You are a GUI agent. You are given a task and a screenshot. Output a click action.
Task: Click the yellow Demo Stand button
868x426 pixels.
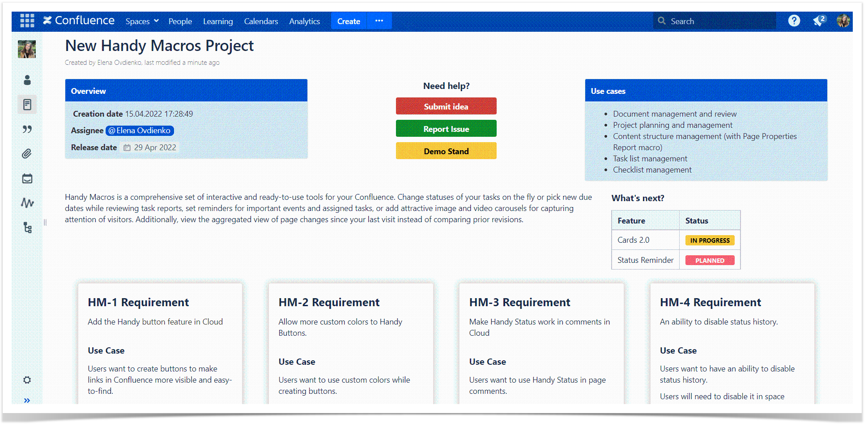click(446, 151)
